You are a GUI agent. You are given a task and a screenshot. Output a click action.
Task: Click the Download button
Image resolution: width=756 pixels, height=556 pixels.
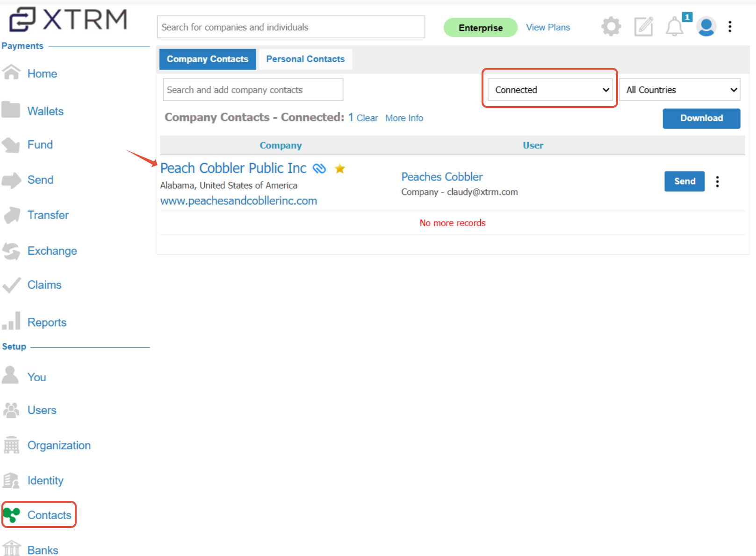click(701, 118)
